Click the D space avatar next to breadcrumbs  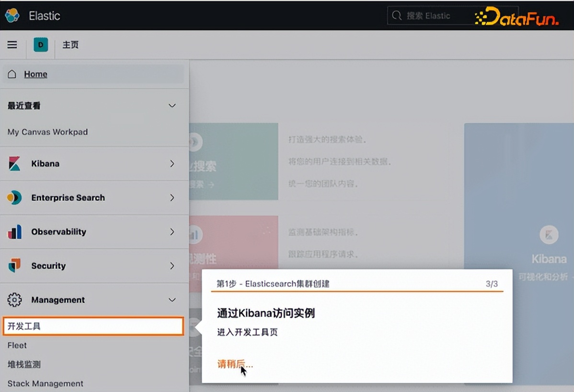point(41,45)
